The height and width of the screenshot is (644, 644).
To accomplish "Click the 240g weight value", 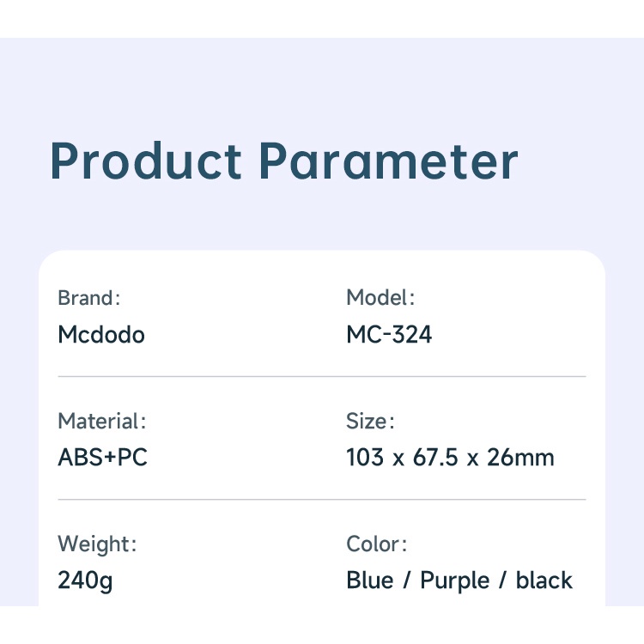I will click(85, 580).
